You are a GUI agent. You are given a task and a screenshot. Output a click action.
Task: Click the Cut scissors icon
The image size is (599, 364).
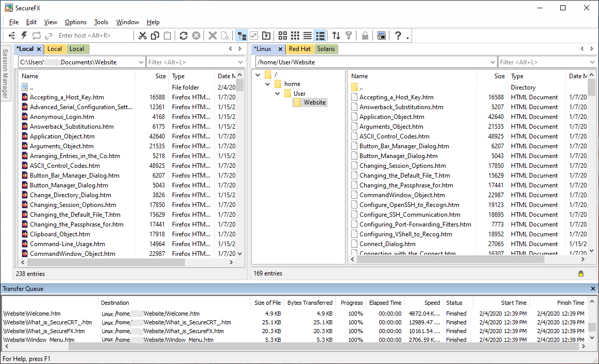point(143,36)
